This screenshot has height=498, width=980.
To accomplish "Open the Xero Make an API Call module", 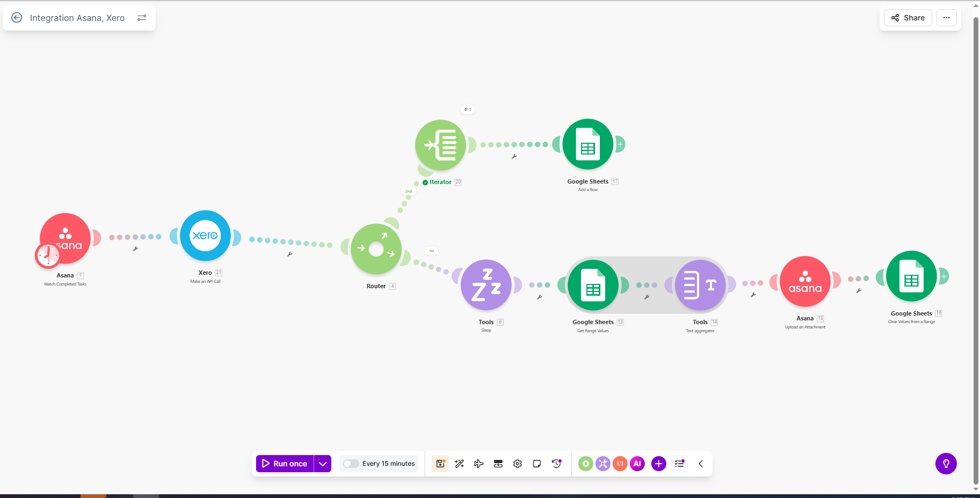I will click(x=205, y=236).
